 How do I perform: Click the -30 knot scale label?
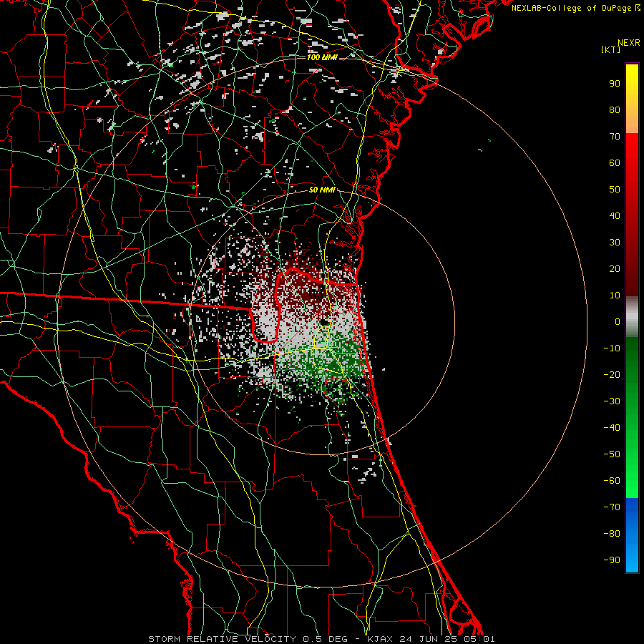point(612,401)
